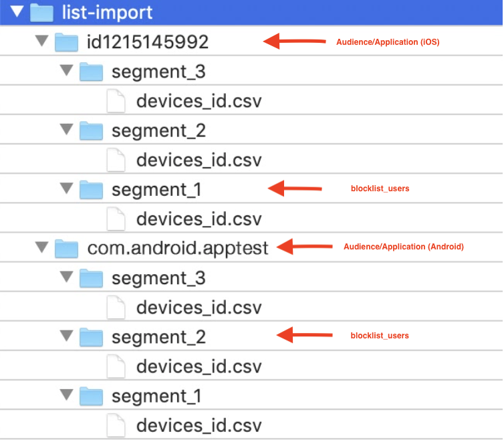This screenshot has width=504, height=440.
Task: Click segment_1 folder icon under id1215145992
Action: click(x=92, y=190)
